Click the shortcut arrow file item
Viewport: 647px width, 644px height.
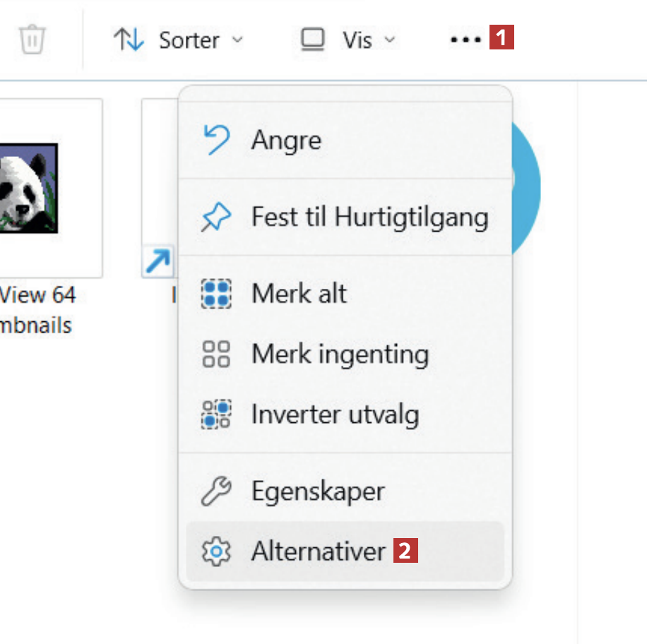tap(158, 263)
